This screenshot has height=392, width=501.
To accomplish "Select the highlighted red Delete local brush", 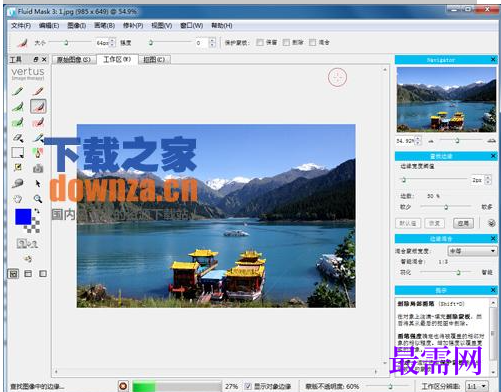I will pyautogui.click(x=38, y=107).
